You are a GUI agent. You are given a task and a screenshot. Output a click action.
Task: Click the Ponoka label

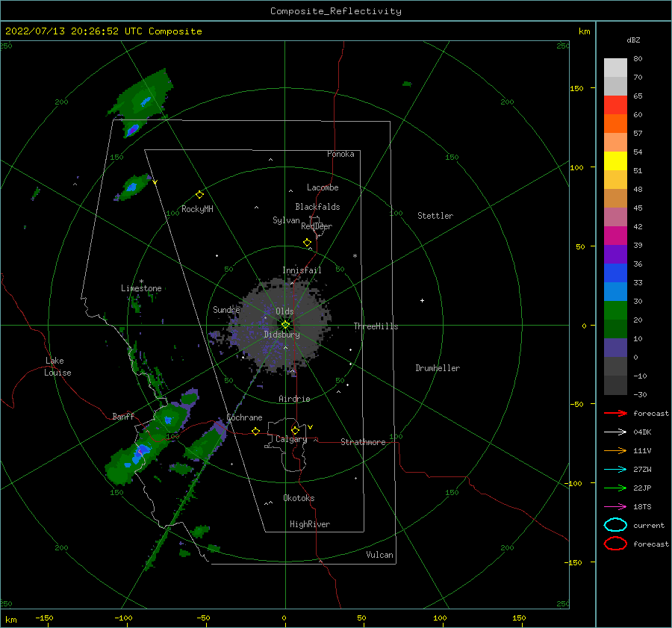coord(340,154)
